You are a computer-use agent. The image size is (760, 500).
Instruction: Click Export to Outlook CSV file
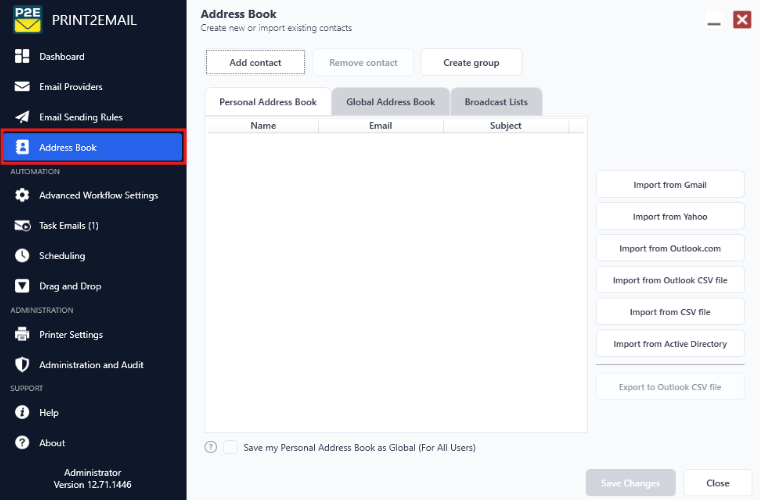coord(669,387)
